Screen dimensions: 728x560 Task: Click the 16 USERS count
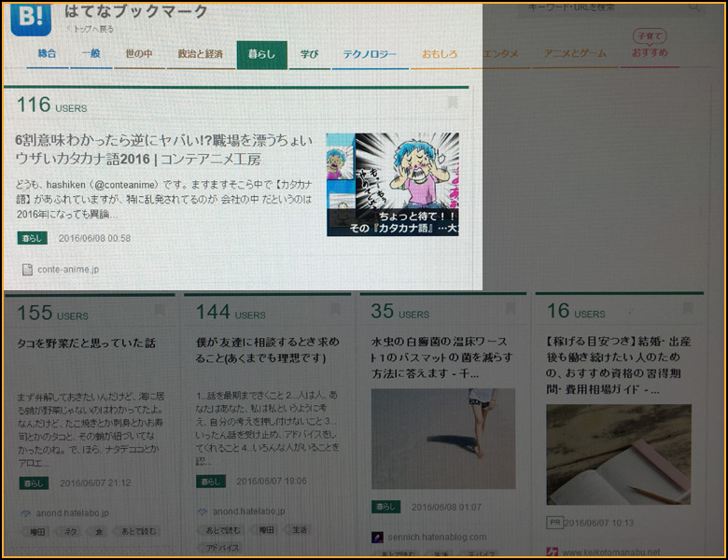(576, 311)
